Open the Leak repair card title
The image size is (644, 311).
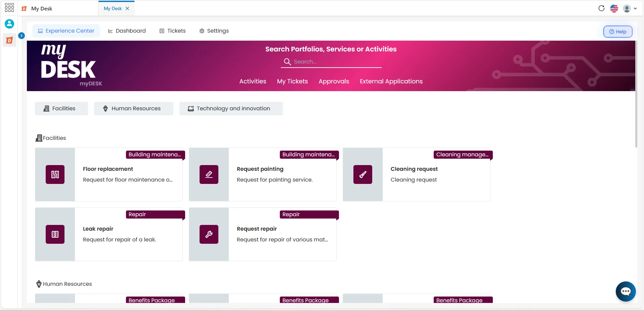98,229
